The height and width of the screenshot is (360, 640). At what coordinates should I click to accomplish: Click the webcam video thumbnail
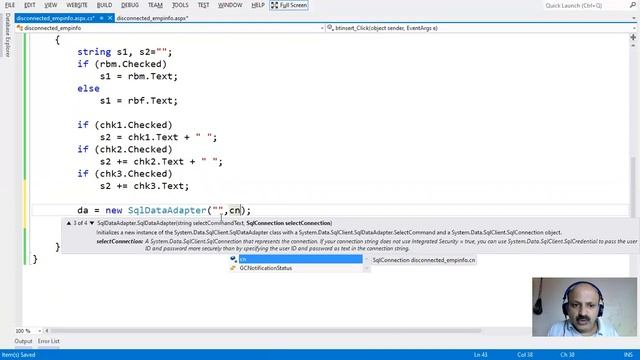584,307
